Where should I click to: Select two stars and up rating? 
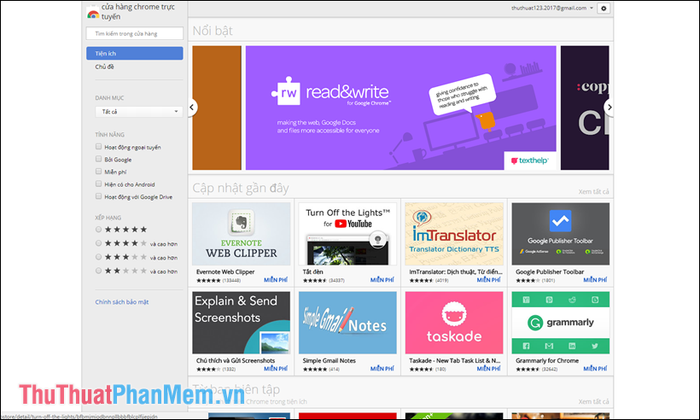pyautogui.click(x=99, y=270)
